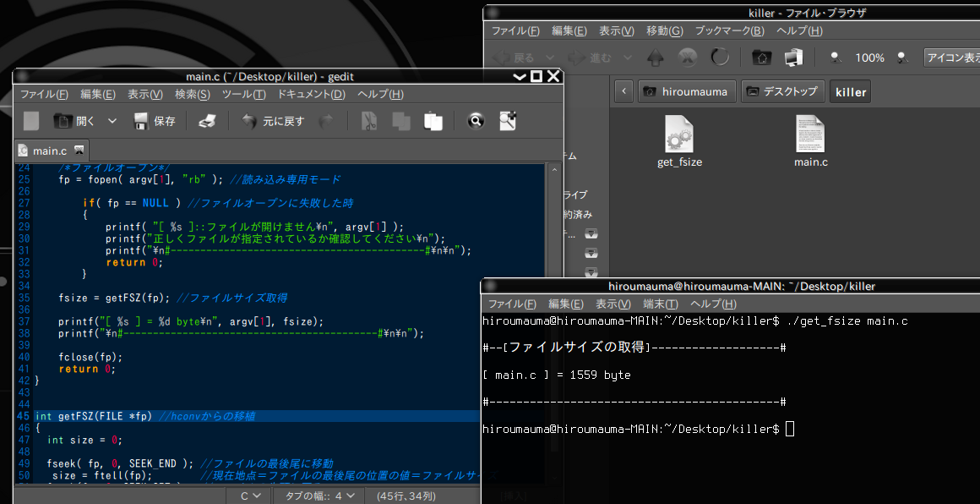Close the main.c tab in gedit
Screen dimensions: 980x504
(x=79, y=150)
